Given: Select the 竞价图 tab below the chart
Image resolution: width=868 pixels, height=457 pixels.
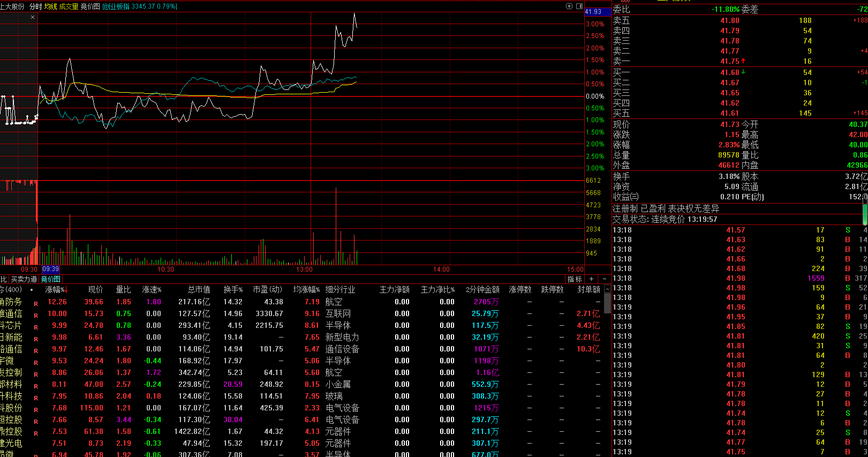Looking at the screenshot, I should point(51,279).
